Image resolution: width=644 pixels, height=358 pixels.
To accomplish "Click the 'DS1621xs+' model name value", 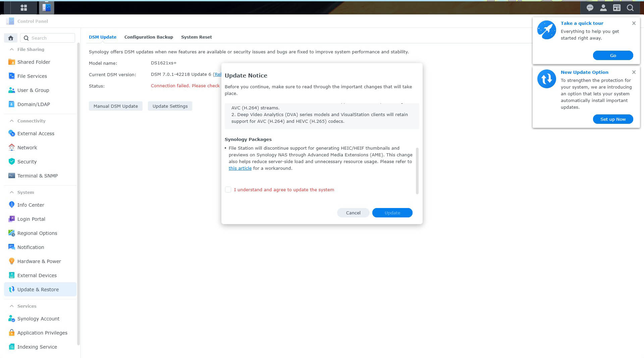I will coord(164,63).
